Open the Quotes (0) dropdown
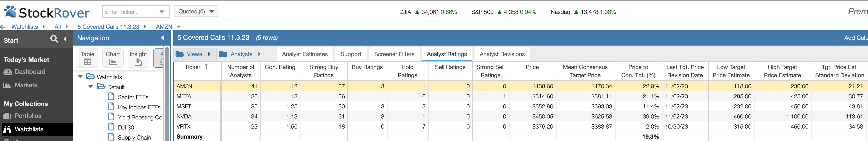868x141 pixels. 196,12
